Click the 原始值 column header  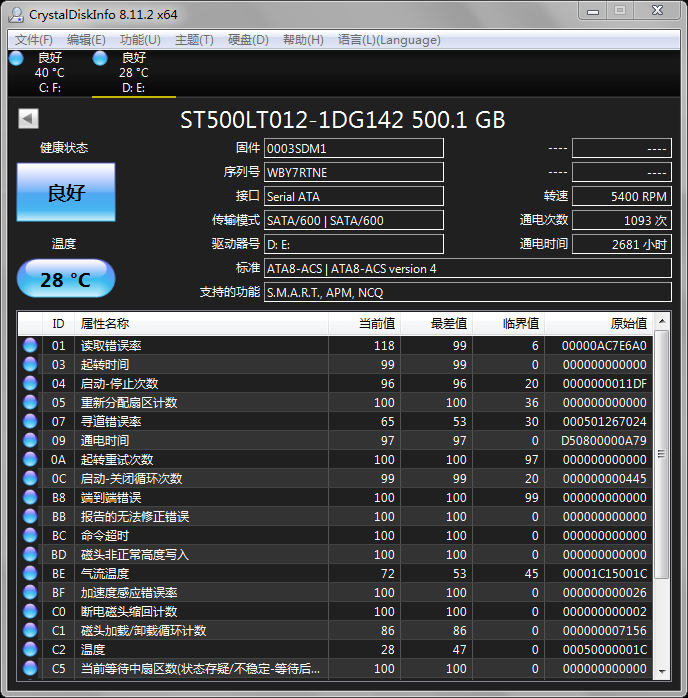point(599,324)
